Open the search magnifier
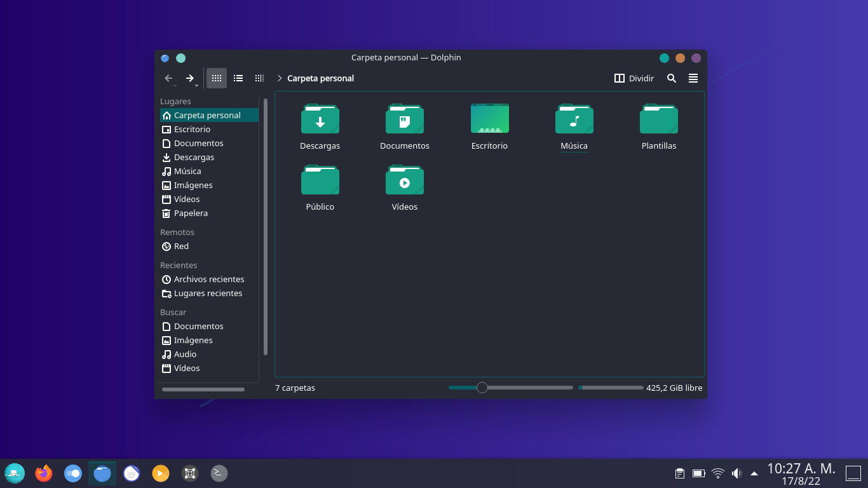868x488 pixels. click(672, 78)
